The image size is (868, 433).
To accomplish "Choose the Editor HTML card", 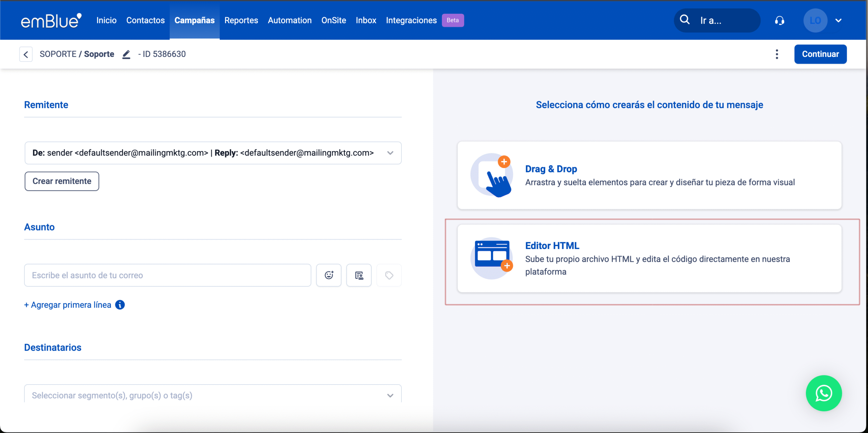I will [649, 258].
